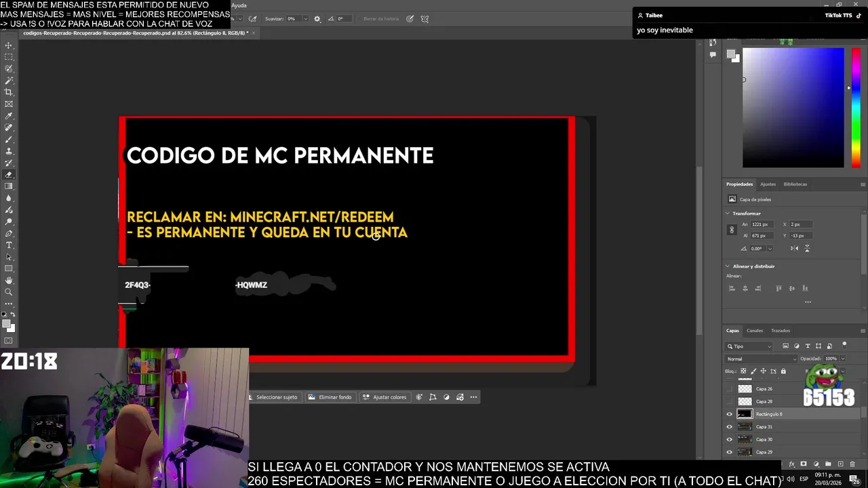Viewport: 868px width, 488px height.
Task: Hide the Capa 30 layer
Action: coord(730,439)
